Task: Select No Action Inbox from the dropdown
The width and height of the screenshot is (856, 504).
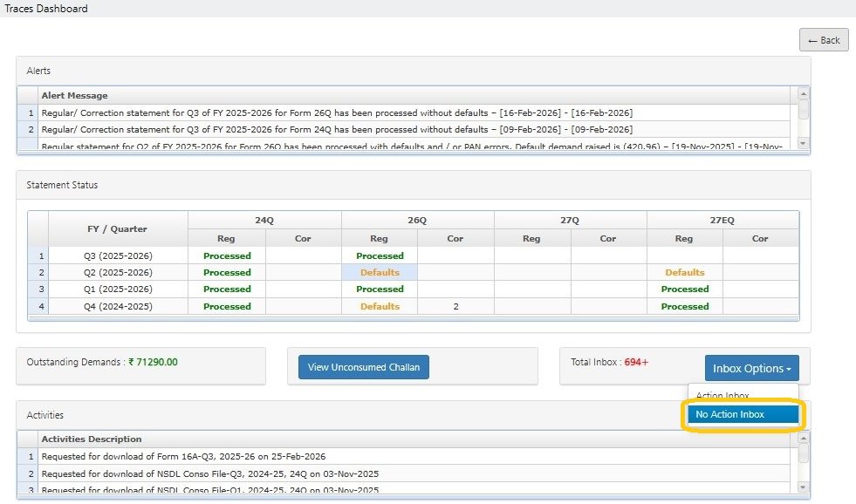Action: 741,415
